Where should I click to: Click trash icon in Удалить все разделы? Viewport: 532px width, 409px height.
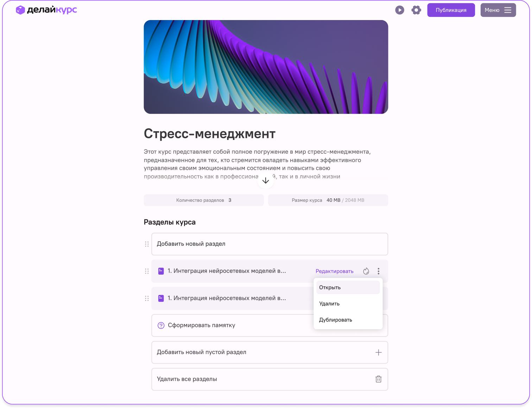coord(379,379)
